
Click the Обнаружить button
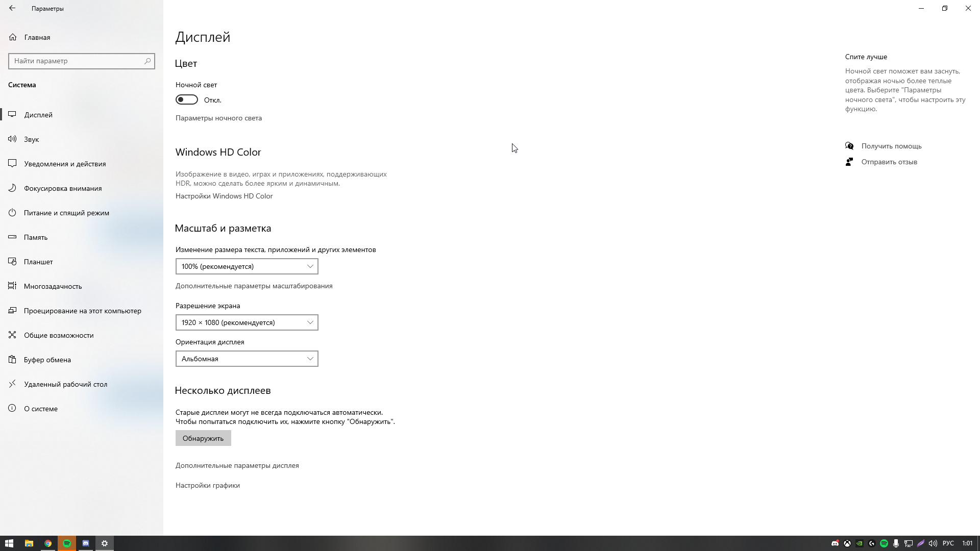point(203,438)
